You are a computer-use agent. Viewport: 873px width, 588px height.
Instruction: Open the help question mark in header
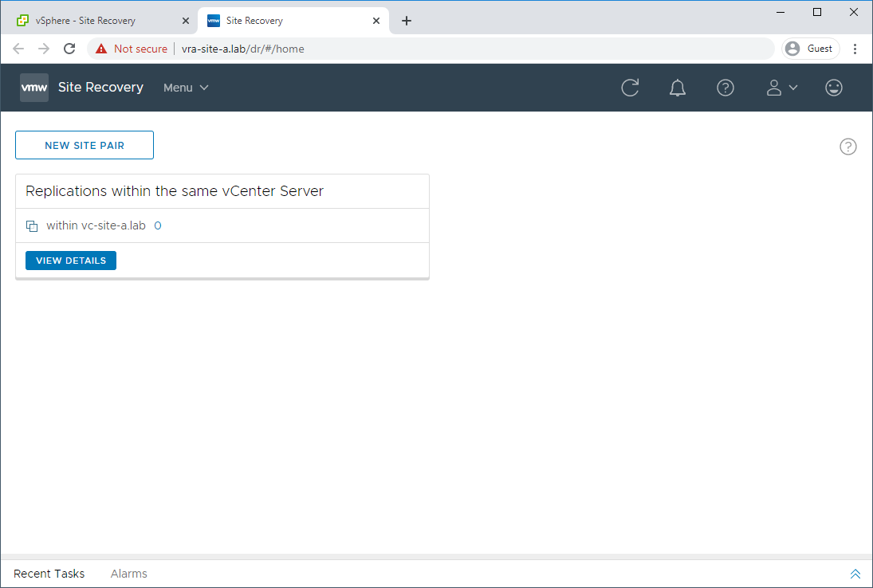tap(725, 88)
